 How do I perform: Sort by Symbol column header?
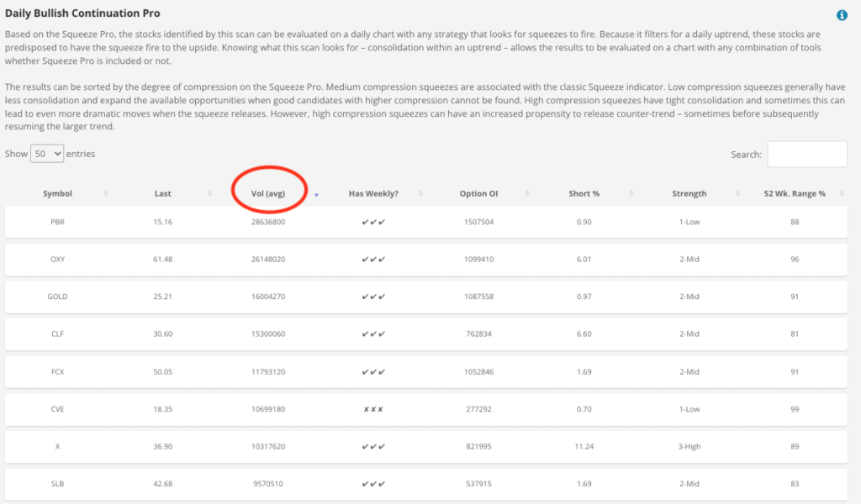[58, 193]
